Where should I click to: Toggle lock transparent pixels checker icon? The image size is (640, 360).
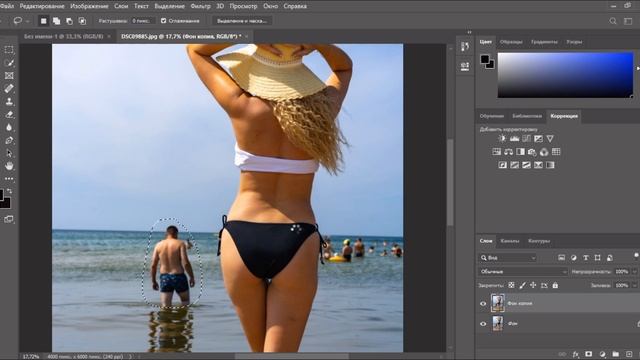point(511,285)
